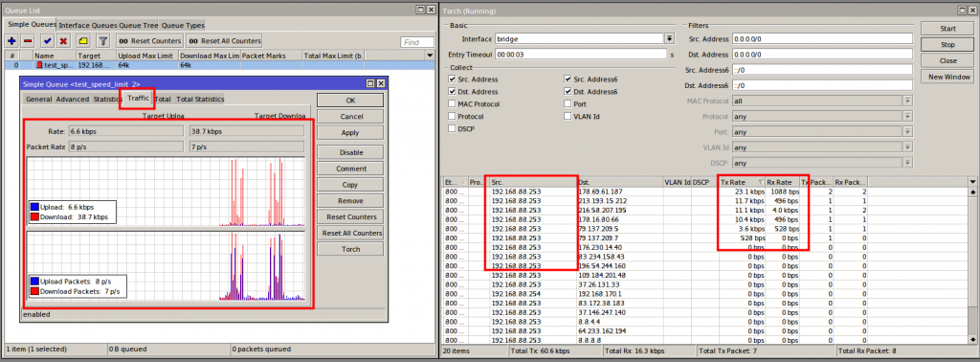This screenshot has width=980, height=362.
Task: Open the DSCP filter dropdown arrow
Action: [908, 163]
